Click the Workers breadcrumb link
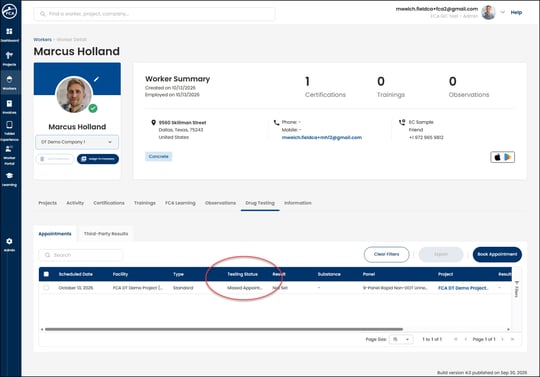540x377 pixels. (42, 40)
